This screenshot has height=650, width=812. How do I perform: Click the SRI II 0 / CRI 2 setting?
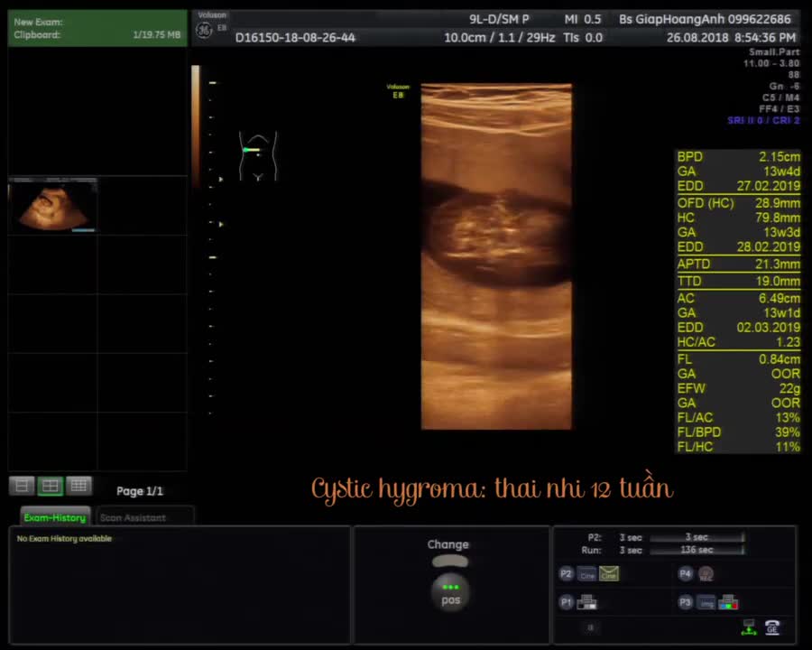click(x=763, y=120)
